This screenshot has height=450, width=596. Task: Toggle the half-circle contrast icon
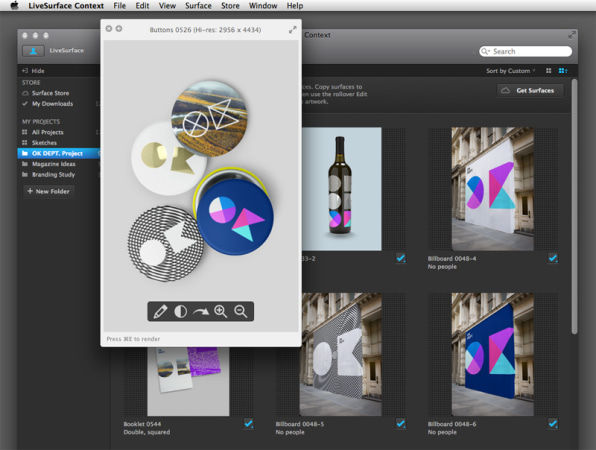(x=181, y=311)
